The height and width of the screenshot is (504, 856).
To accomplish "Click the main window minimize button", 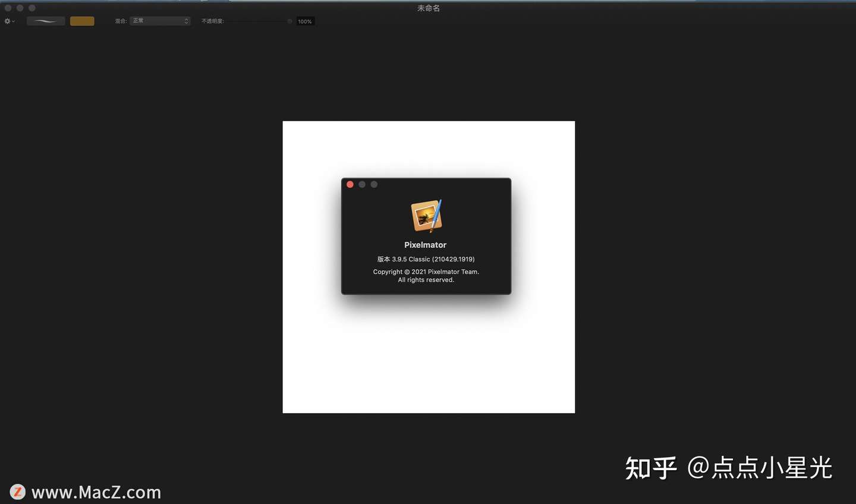I will 20,8.
